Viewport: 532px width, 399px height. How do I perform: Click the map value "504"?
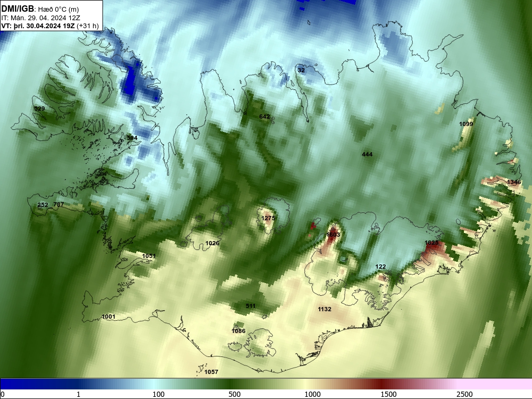click(132, 138)
